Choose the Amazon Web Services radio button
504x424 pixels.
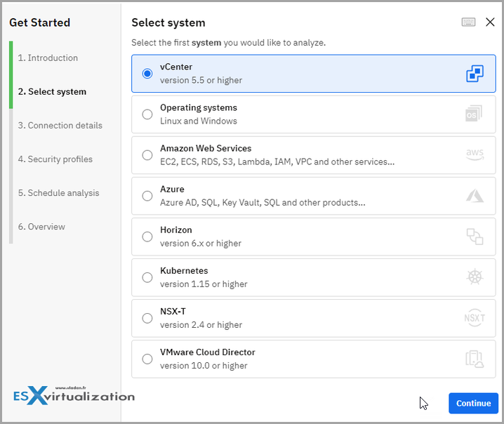tap(147, 155)
